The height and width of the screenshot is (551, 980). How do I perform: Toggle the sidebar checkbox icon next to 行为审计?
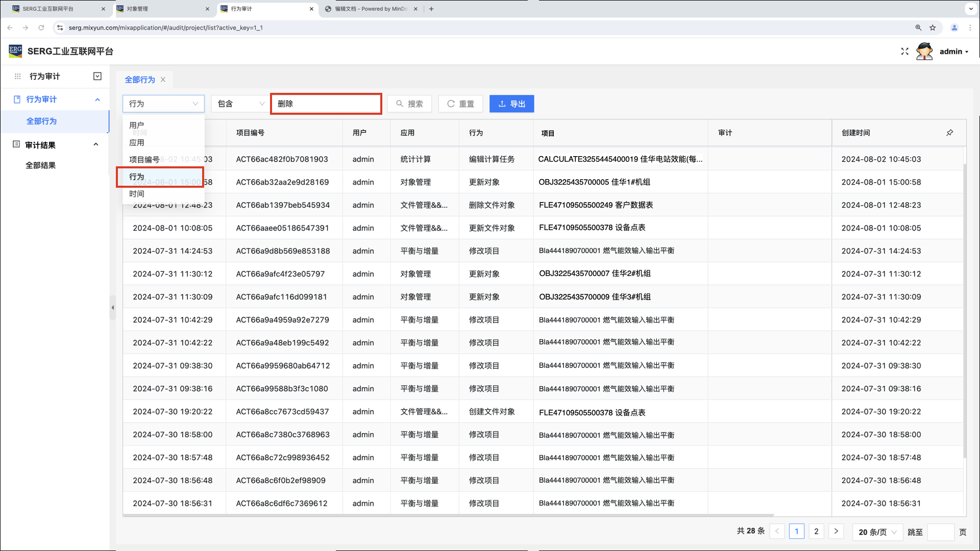(x=97, y=77)
